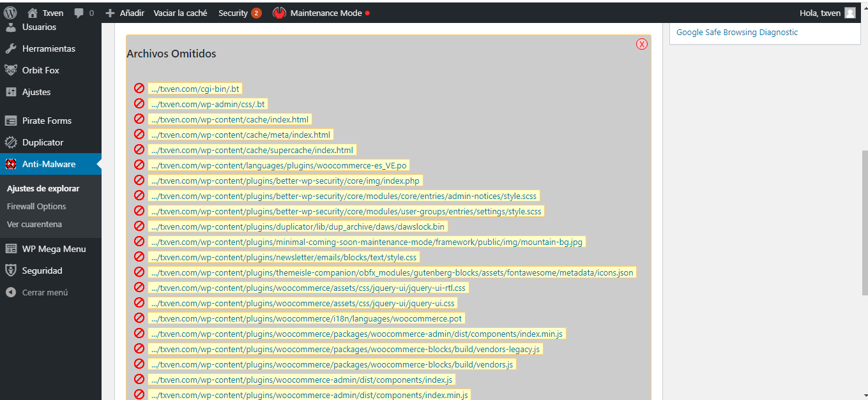Open the jquery-ui/jquery-ui.css file link
This screenshot has height=400, width=868.
(303, 303)
